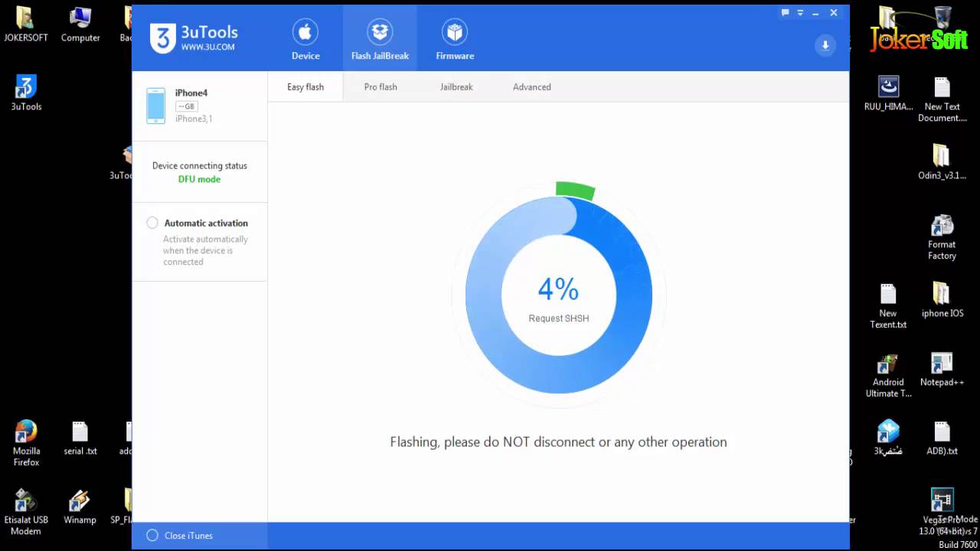This screenshot has height=551, width=980.
Task: Click the DFU mode status text
Action: point(199,179)
